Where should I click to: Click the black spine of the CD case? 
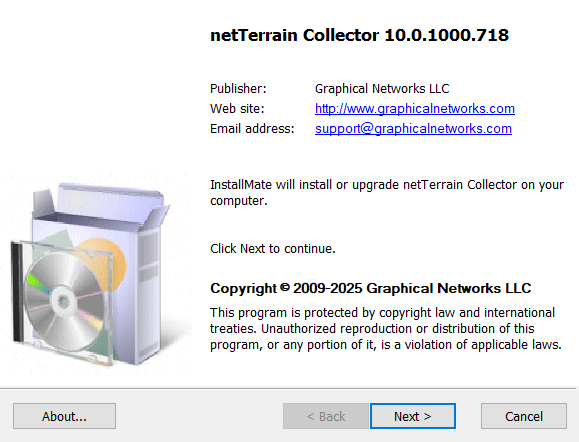17,292
